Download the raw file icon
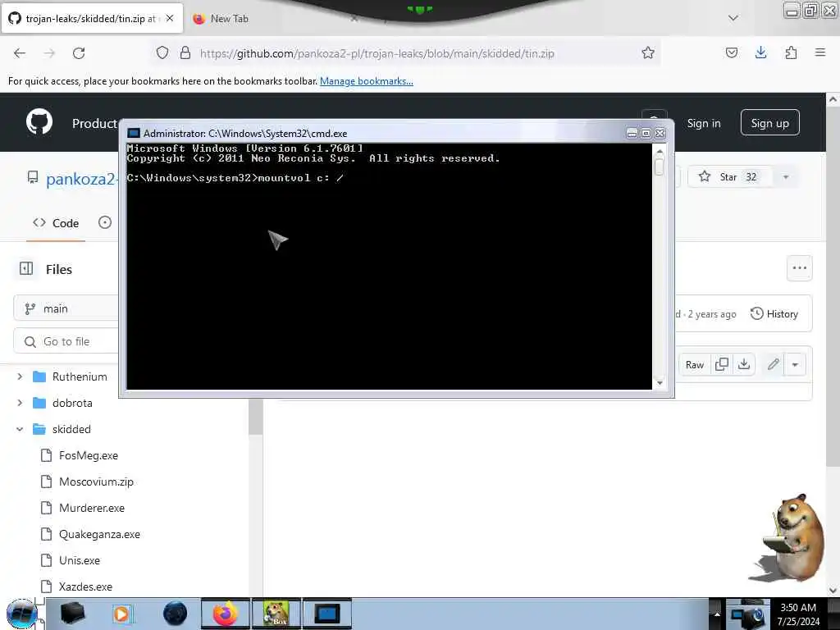This screenshot has height=630, width=840. 743,364
